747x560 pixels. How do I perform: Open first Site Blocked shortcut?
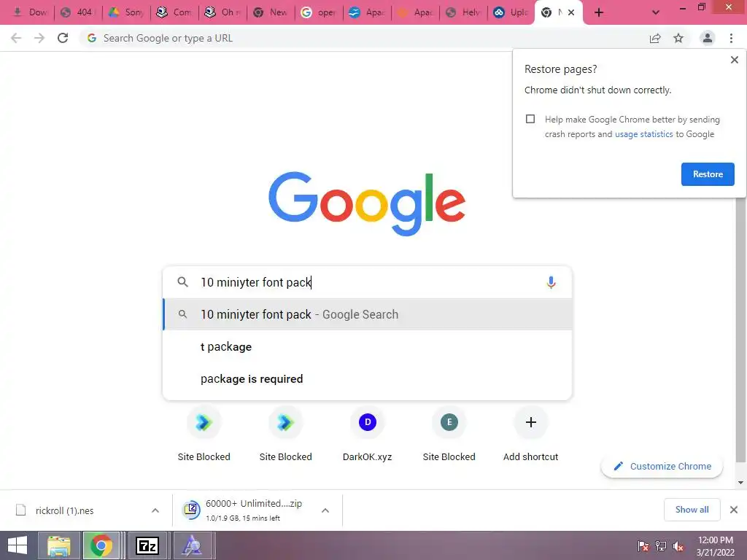(204, 434)
